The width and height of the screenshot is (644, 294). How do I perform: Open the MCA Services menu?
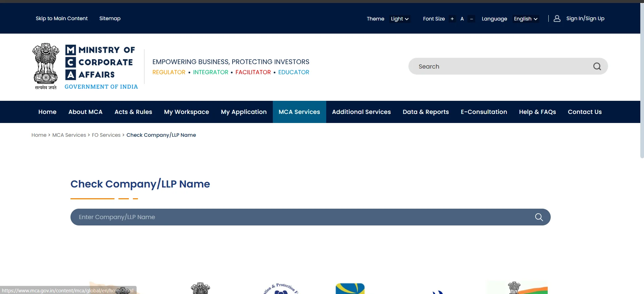(299, 112)
